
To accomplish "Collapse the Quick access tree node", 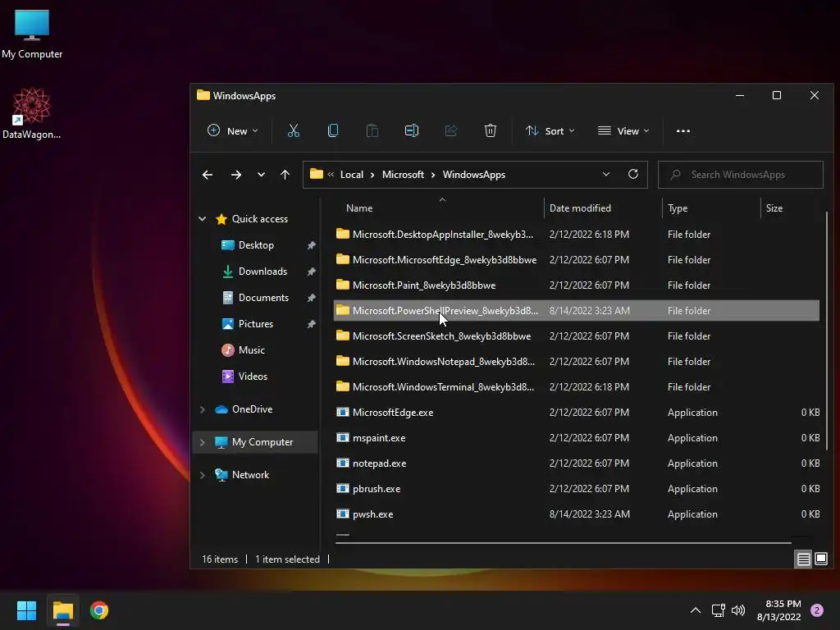I will point(203,218).
